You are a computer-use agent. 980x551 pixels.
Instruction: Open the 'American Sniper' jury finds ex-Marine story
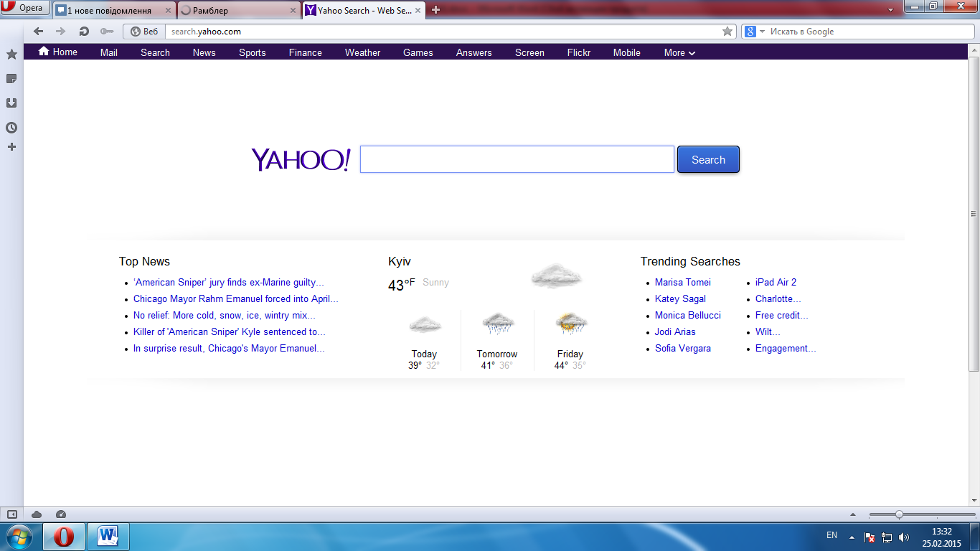[229, 282]
